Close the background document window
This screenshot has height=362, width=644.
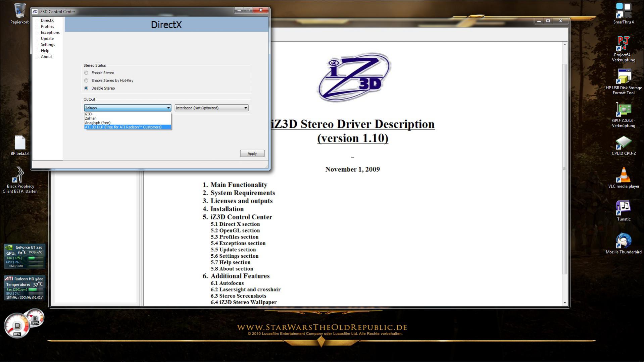click(x=560, y=21)
